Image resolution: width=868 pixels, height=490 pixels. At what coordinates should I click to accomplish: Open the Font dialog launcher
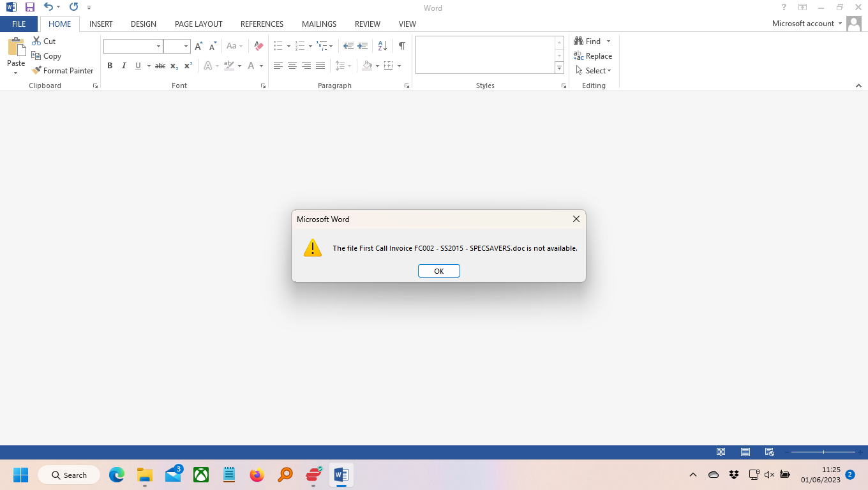pos(263,85)
